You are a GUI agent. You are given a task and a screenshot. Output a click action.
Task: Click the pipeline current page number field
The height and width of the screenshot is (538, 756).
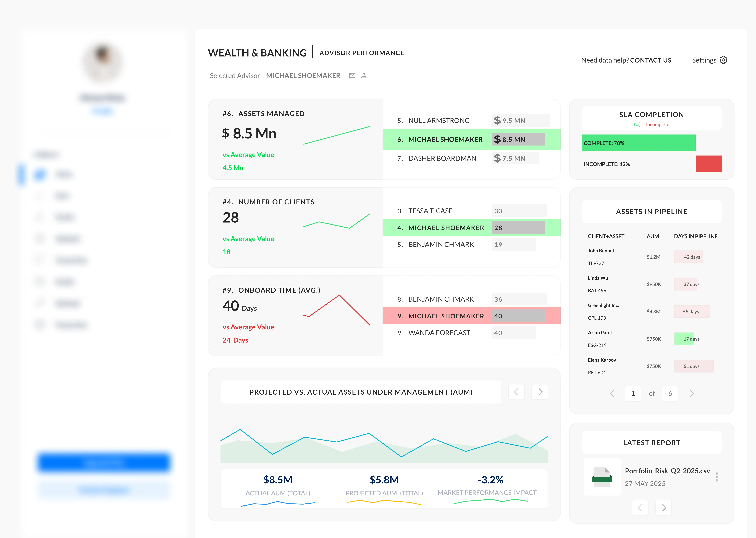[633, 393]
